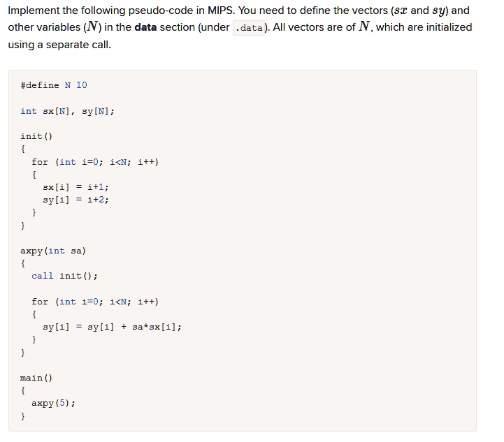Screen dimensions: 504x442
Task: Click the 'sy[i] = i+2;' statement
Action: pyautogui.click(x=76, y=200)
